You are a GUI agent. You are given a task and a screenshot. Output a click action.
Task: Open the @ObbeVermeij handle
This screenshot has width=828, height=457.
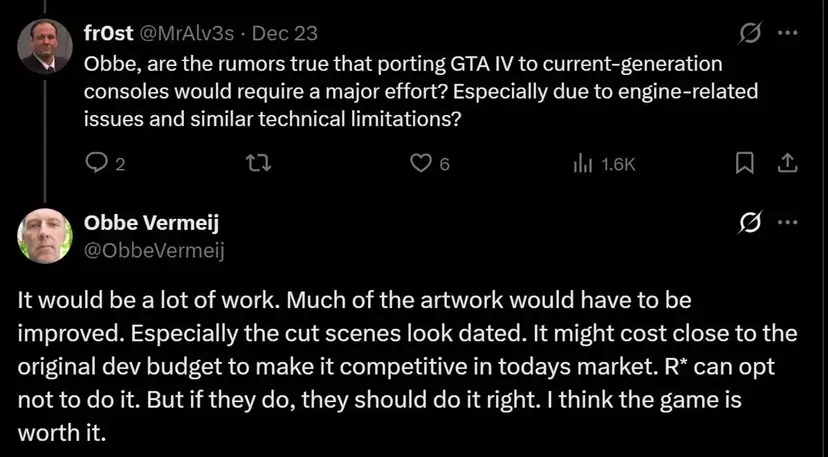tap(157, 250)
